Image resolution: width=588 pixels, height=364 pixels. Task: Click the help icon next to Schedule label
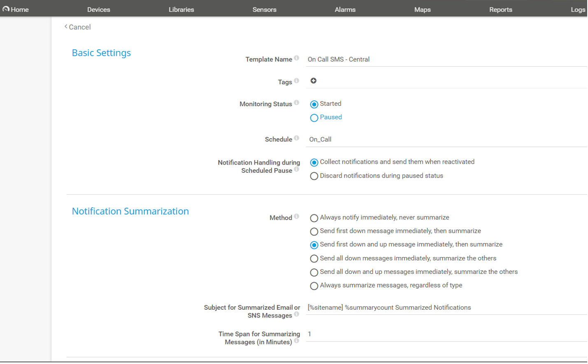296,138
